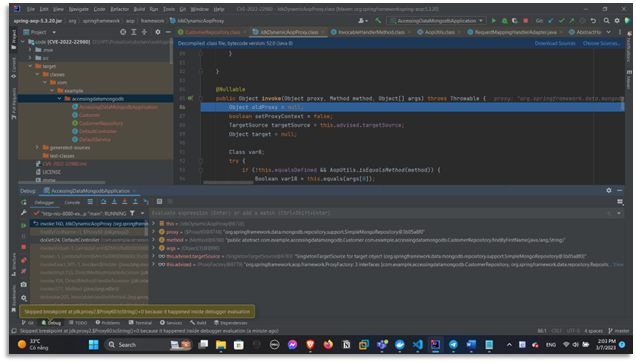Filter frames with funnel icon

(132, 213)
